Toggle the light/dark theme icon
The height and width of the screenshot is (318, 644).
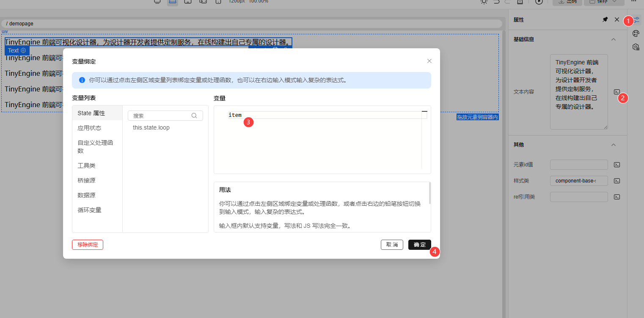point(484,2)
